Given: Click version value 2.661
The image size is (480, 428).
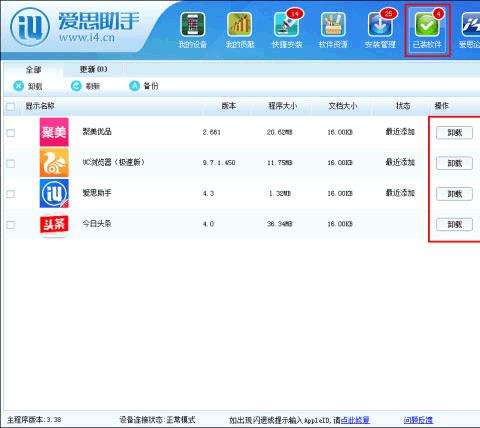Looking at the screenshot, I should 212,132.
